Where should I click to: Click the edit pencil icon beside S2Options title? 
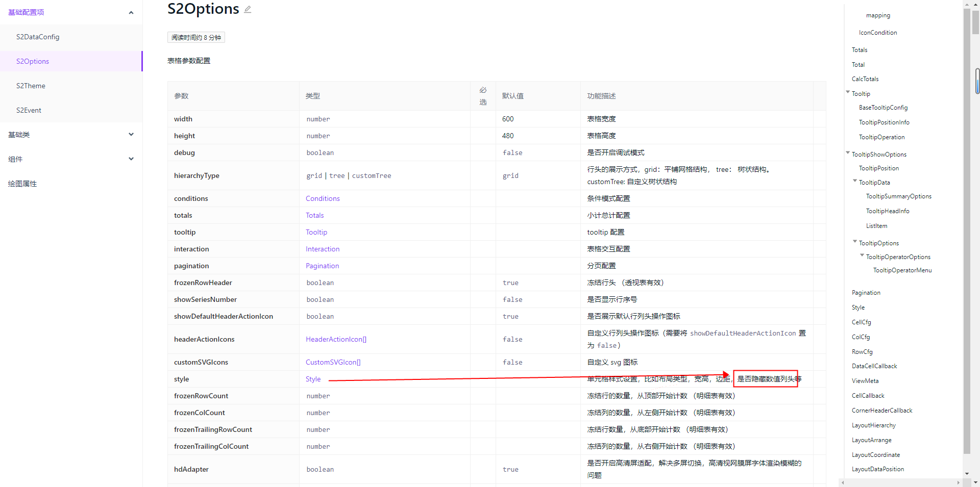pos(248,9)
